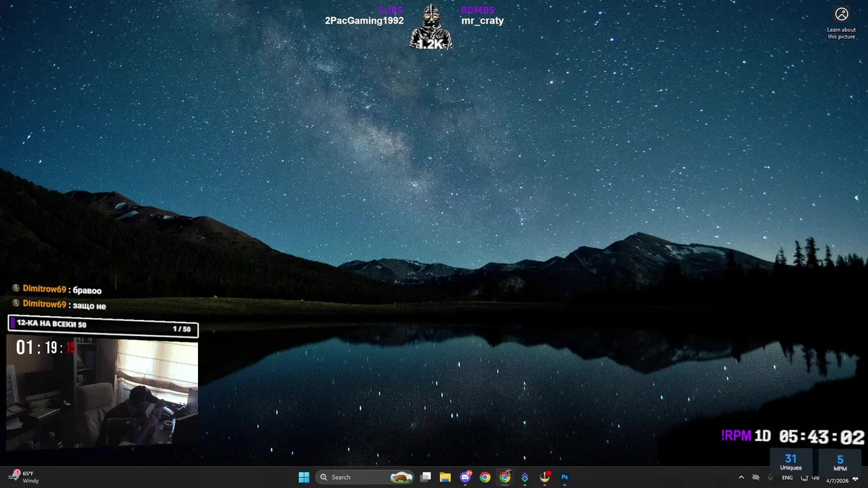Viewport: 868px width, 488px height.
Task: Open the first Google Chrome taskbar icon
Action: [x=485, y=477]
